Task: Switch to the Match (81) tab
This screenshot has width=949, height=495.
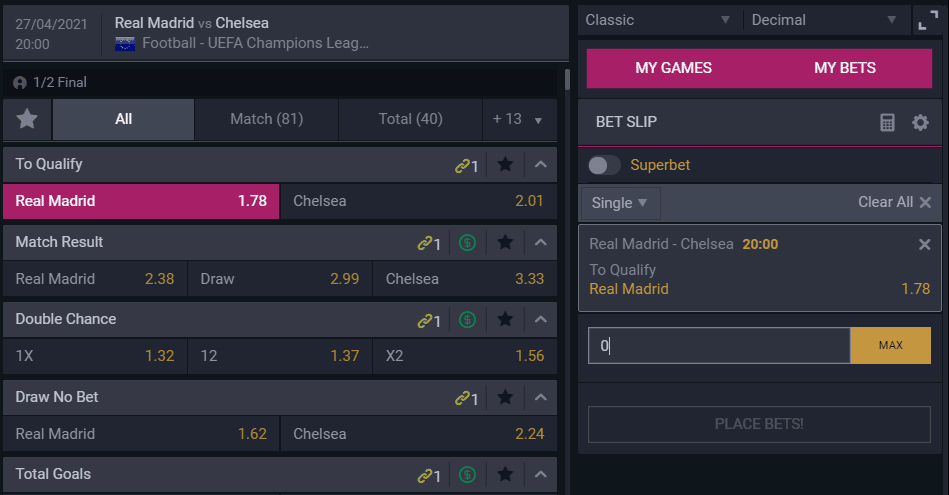Action: (x=266, y=119)
